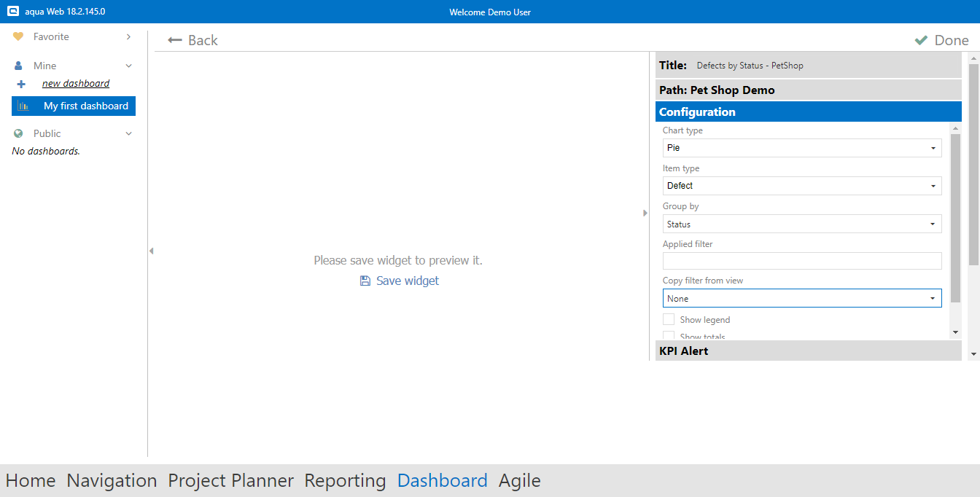Click the Applied filter input field
Viewport: 980px width, 497px height.
(801, 261)
